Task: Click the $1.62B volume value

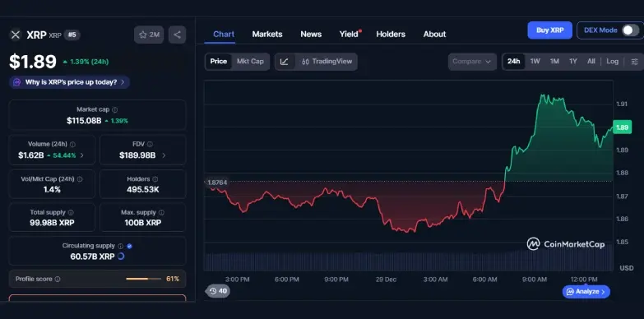Action: (x=30, y=155)
